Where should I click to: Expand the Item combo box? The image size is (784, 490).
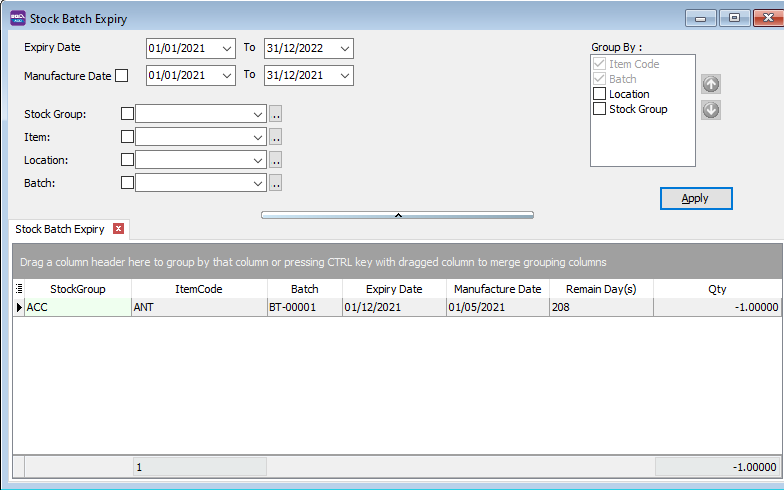[258, 137]
